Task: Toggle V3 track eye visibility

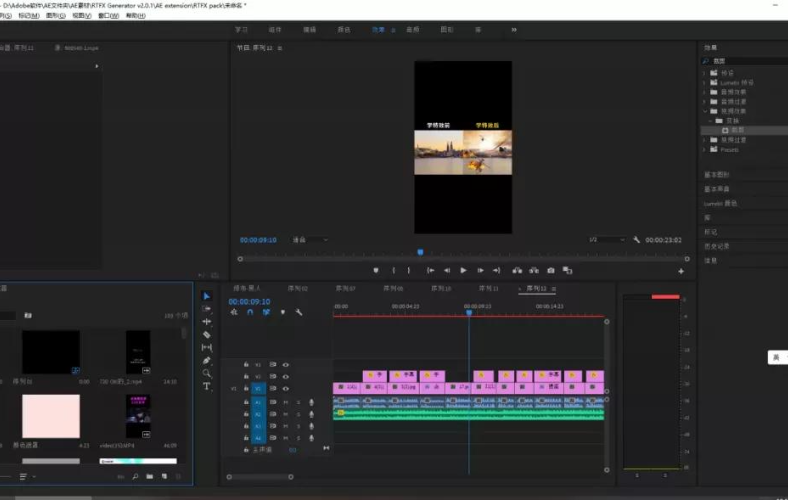Action: pyautogui.click(x=285, y=365)
